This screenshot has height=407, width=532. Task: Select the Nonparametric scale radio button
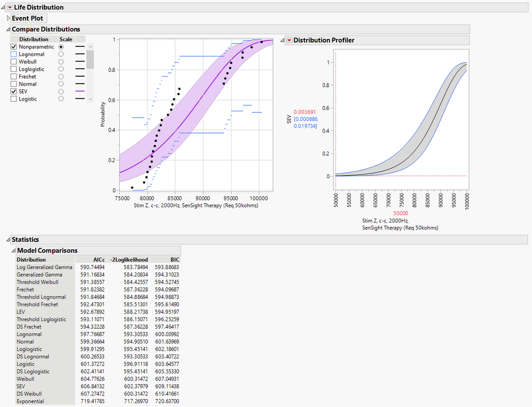pyautogui.click(x=61, y=46)
